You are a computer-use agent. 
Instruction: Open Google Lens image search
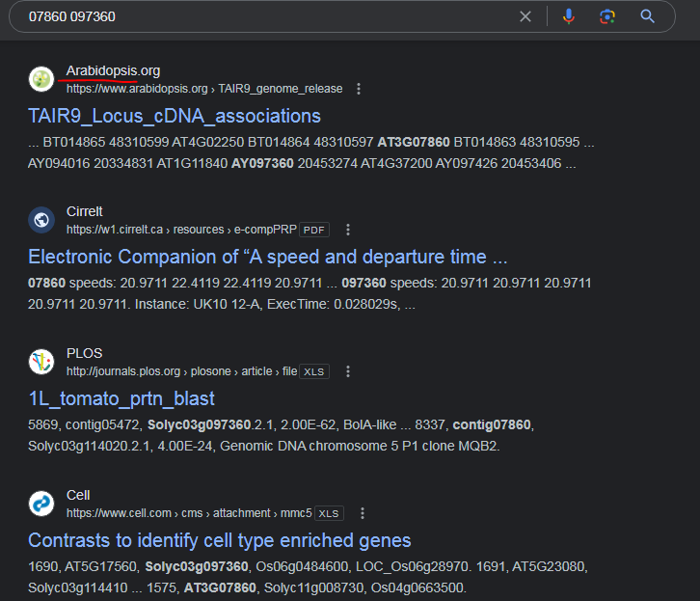click(x=607, y=16)
